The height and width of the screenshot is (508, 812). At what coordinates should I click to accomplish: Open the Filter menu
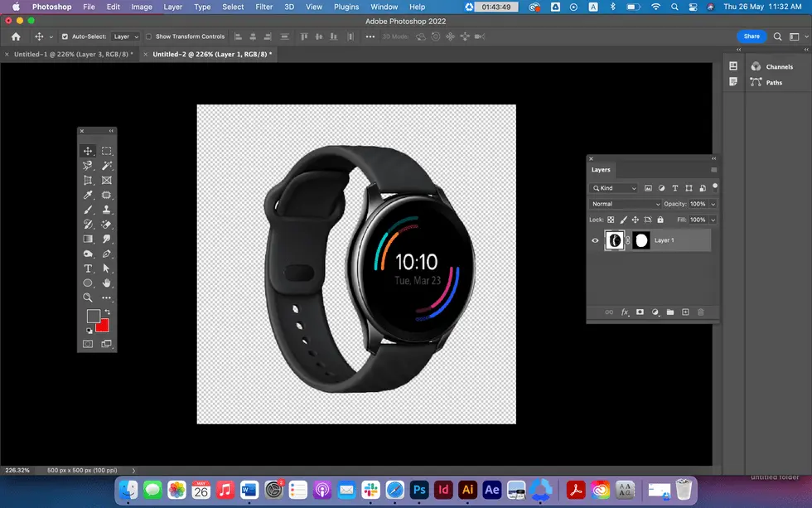[263, 7]
